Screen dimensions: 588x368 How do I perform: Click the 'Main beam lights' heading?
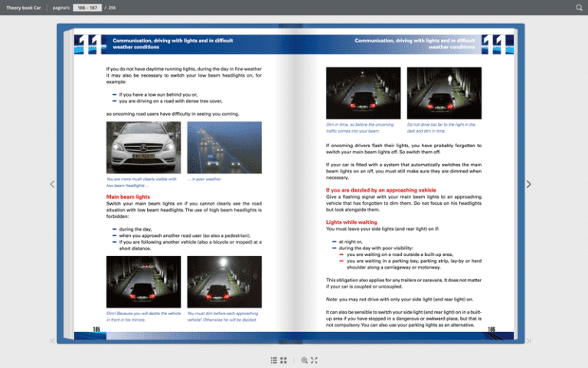(127, 197)
